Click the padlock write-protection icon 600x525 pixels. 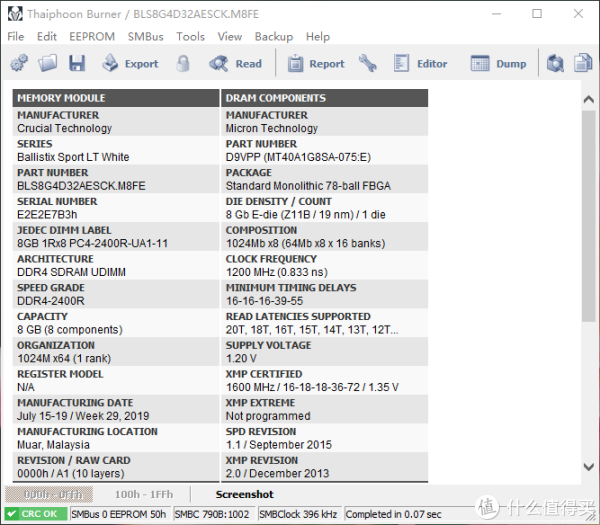click(183, 63)
